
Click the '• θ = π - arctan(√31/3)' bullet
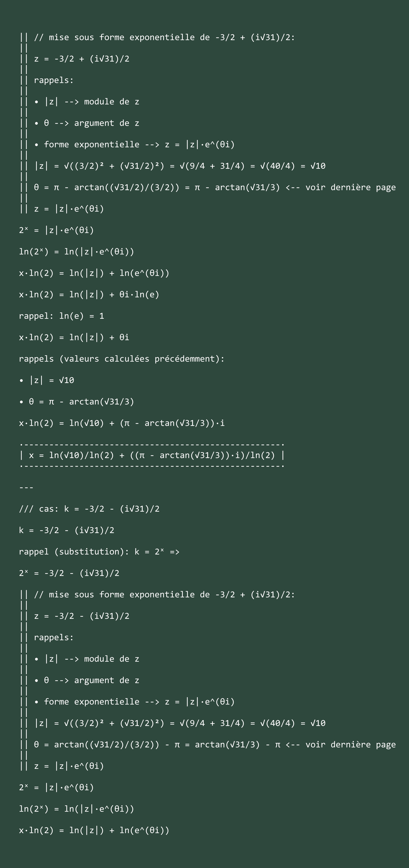(x=77, y=402)
